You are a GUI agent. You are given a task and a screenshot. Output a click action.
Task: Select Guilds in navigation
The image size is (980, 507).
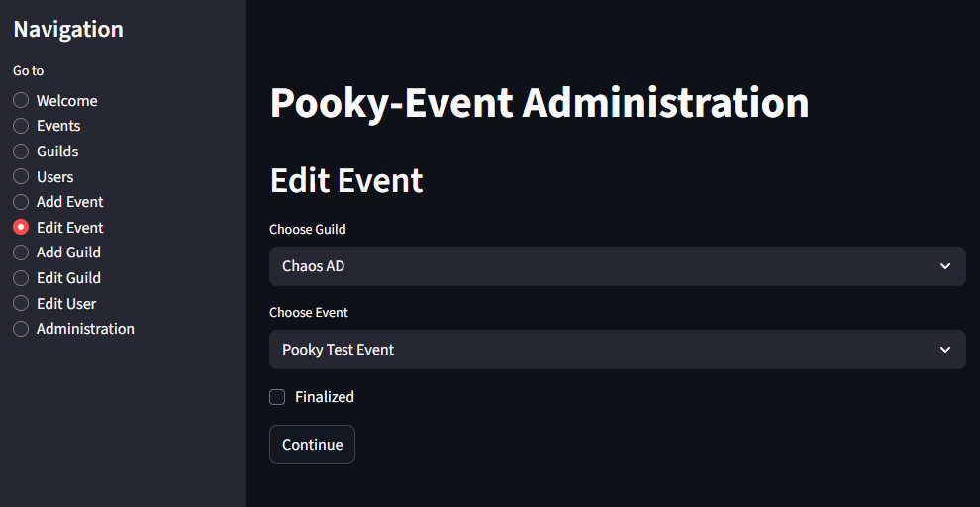coord(21,152)
